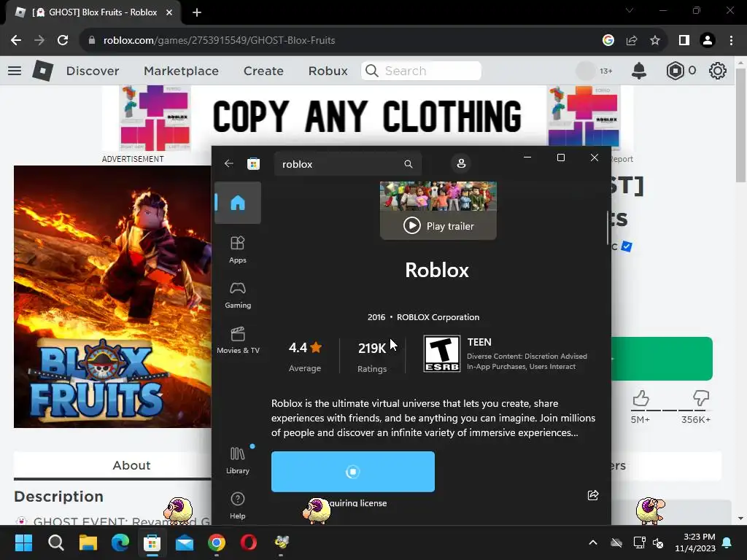The width and height of the screenshot is (747, 560).
Task: Play the Roblox trailer
Action: pyautogui.click(x=438, y=226)
